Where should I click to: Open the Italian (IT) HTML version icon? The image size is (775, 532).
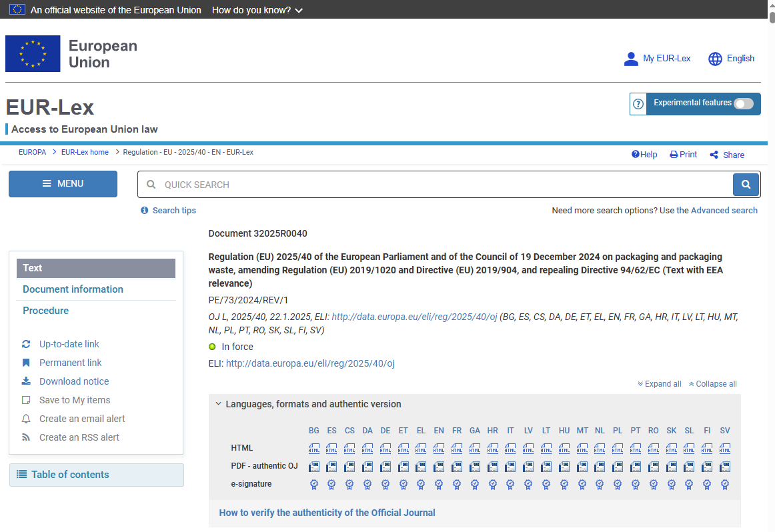510,449
